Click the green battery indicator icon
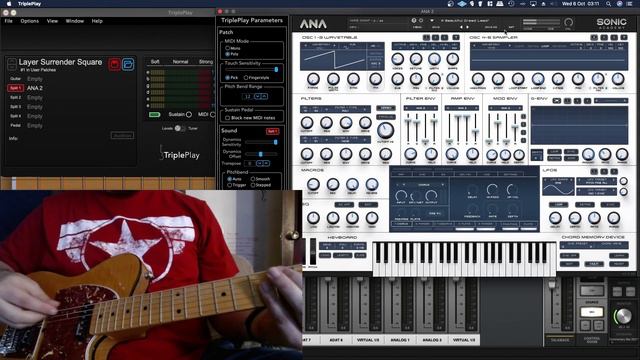 pos(154,115)
